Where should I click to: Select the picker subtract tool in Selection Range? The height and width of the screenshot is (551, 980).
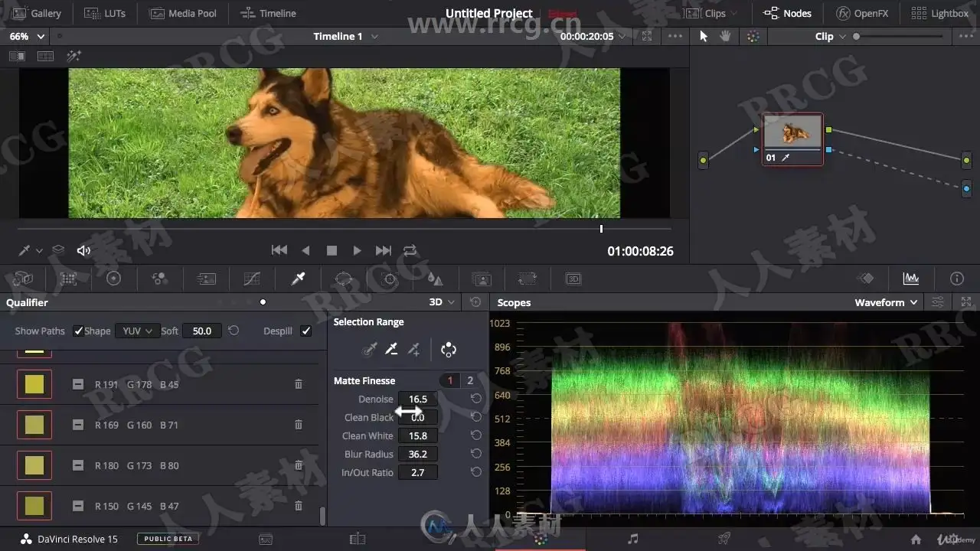pos(391,350)
